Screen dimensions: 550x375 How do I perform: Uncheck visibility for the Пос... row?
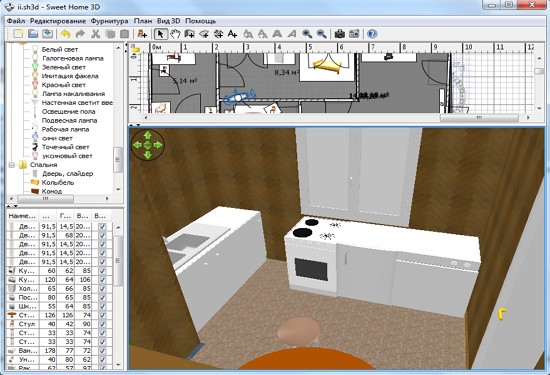pos(102,297)
